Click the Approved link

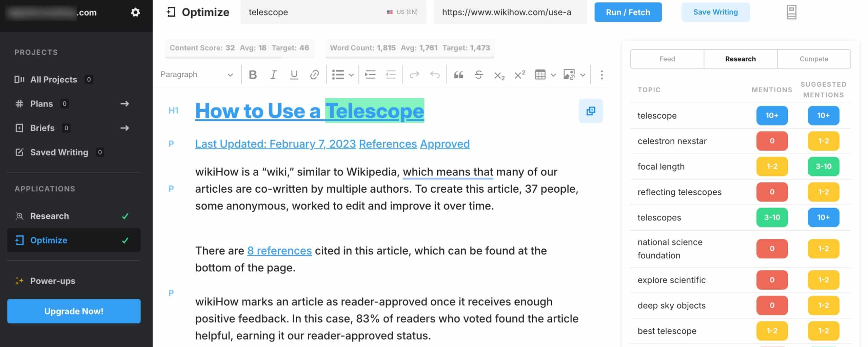point(445,144)
